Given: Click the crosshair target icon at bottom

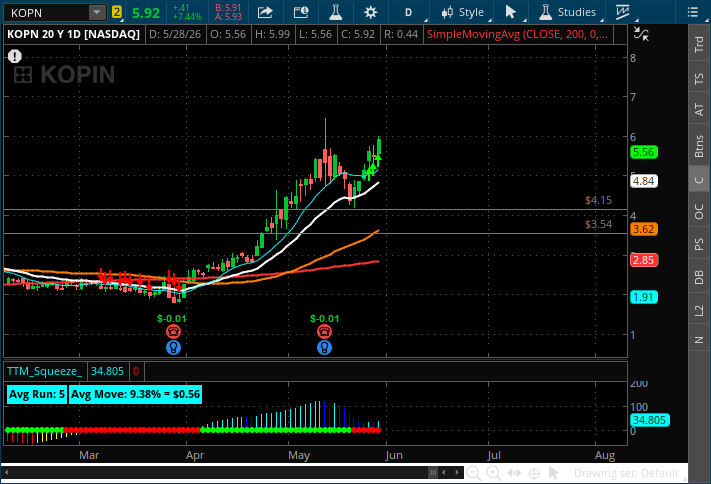Looking at the screenshot, I should click(x=534, y=473).
